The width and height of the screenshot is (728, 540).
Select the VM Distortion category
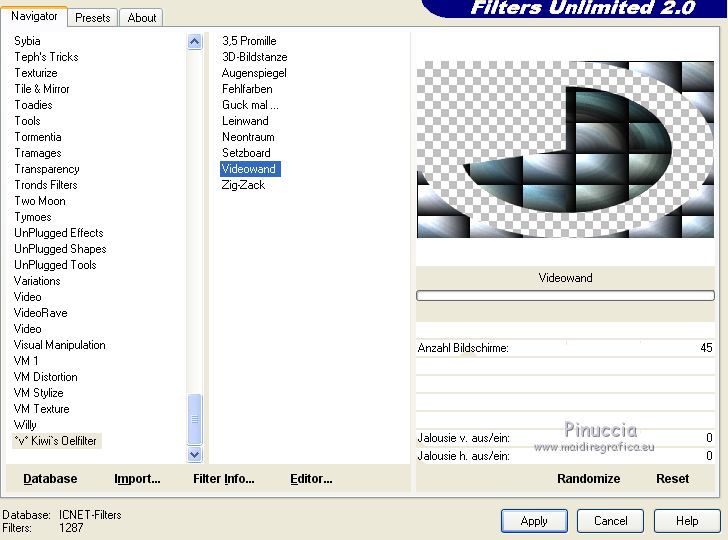[x=46, y=377]
